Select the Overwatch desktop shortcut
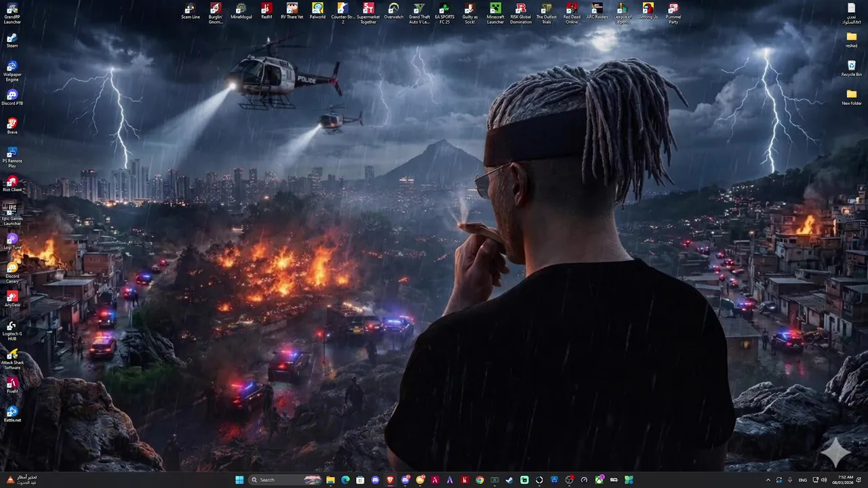 tap(393, 11)
